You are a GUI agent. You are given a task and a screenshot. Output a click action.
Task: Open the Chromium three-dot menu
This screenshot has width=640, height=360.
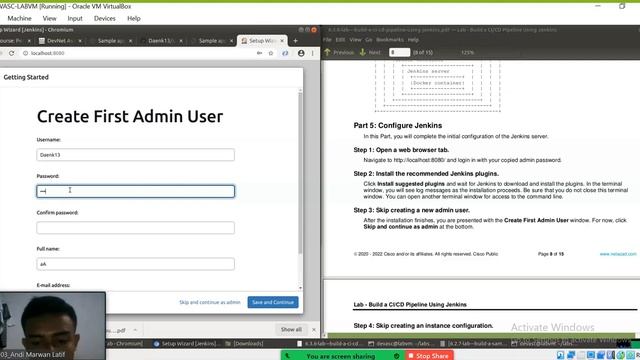tap(313, 53)
